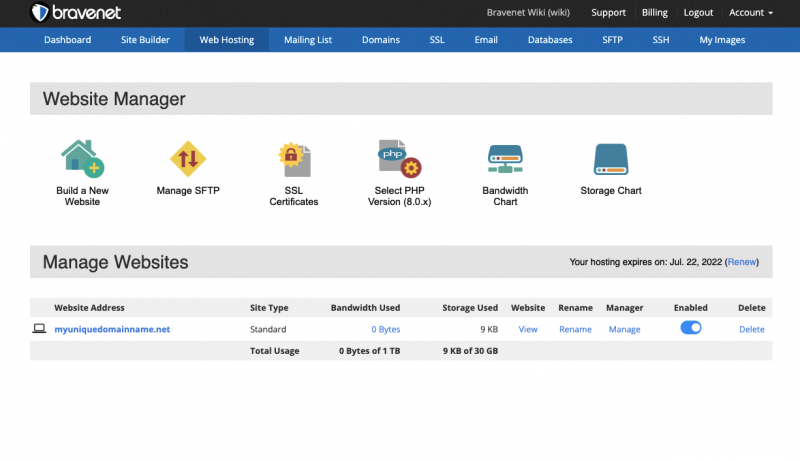Open the Domains tab

381,40
